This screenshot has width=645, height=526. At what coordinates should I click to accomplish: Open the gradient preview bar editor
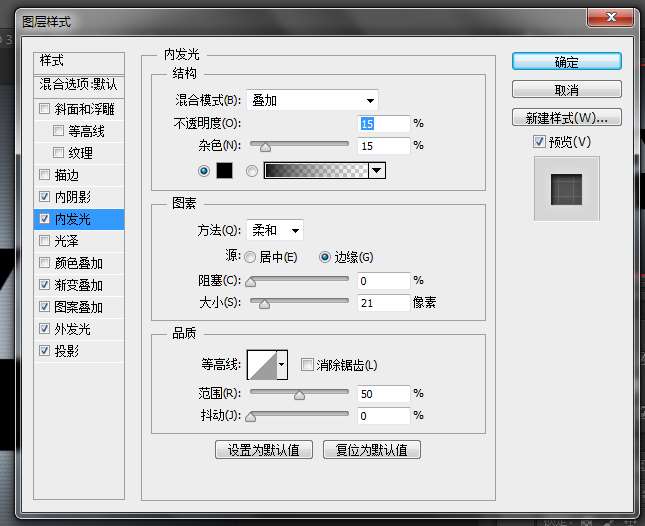[x=316, y=171]
